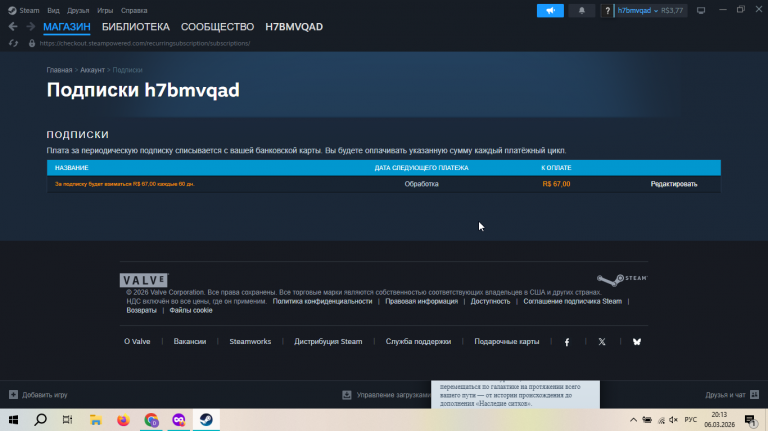Open Chrome from the taskbar

(151, 420)
